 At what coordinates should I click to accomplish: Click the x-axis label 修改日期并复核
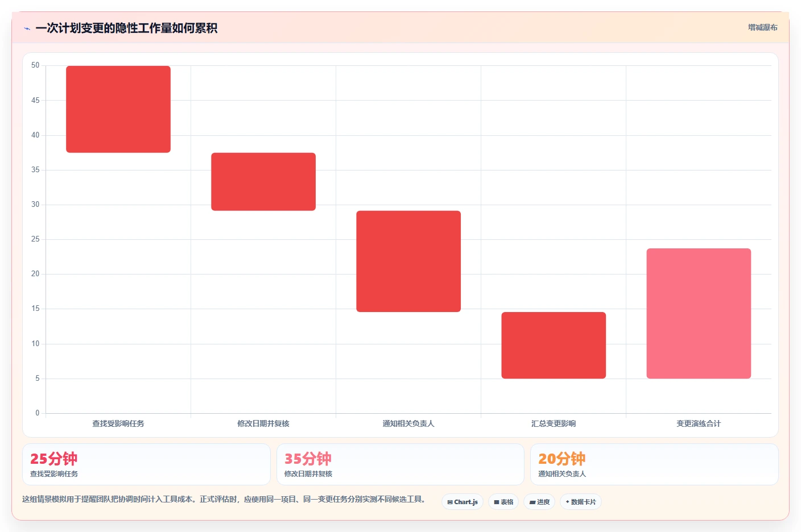263,423
